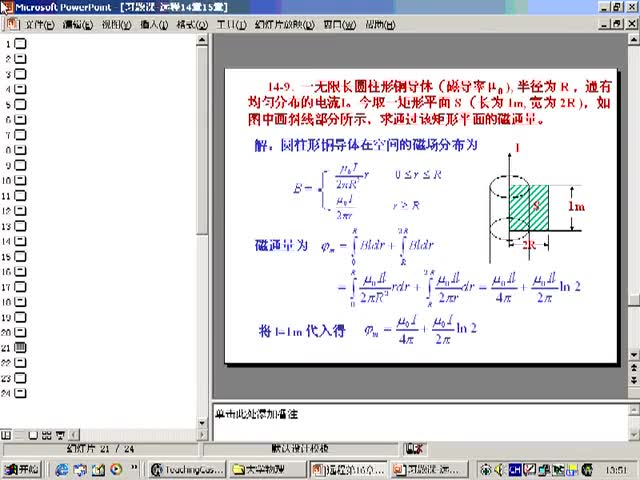Switch to Slide view button
This screenshot has width=640, height=480.
tap(33, 435)
